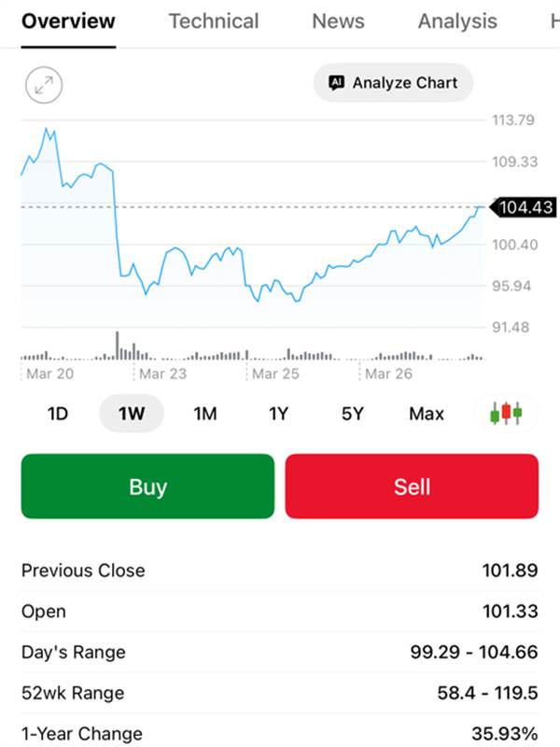Show the Max time range
560x747 pixels.
[x=427, y=414]
